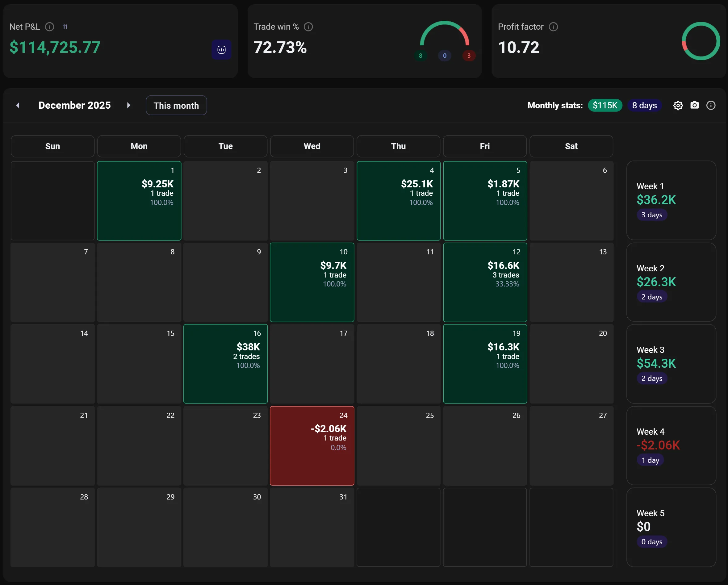Click the This month button
The height and width of the screenshot is (585, 728).
[x=176, y=106]
